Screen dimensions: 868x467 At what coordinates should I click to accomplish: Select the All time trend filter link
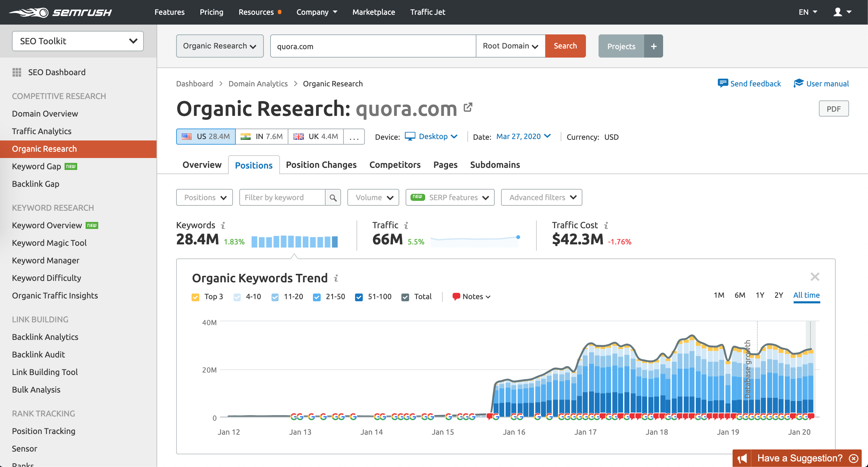807,295
